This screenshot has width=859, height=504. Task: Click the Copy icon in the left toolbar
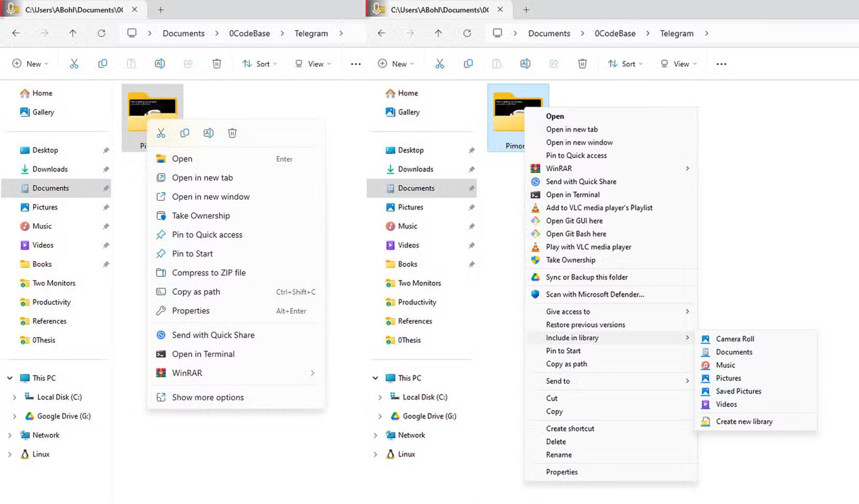point(103,63)
